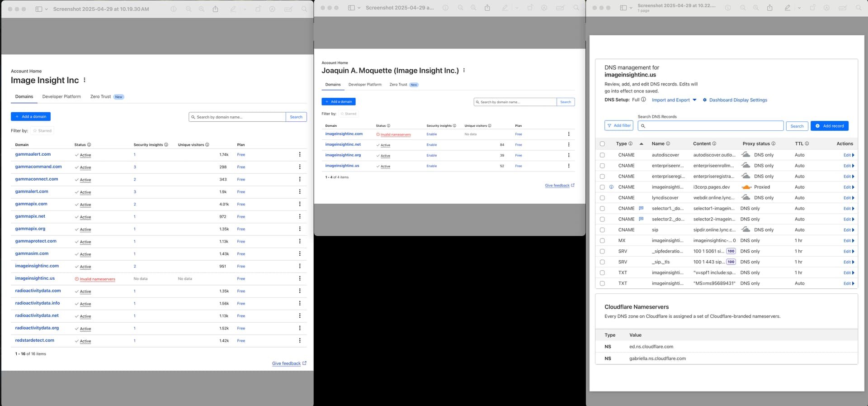Viewport: 868px width, 406px height.
Task: Toggle sidebar in middle Preview window
Action: click(351, 8)
